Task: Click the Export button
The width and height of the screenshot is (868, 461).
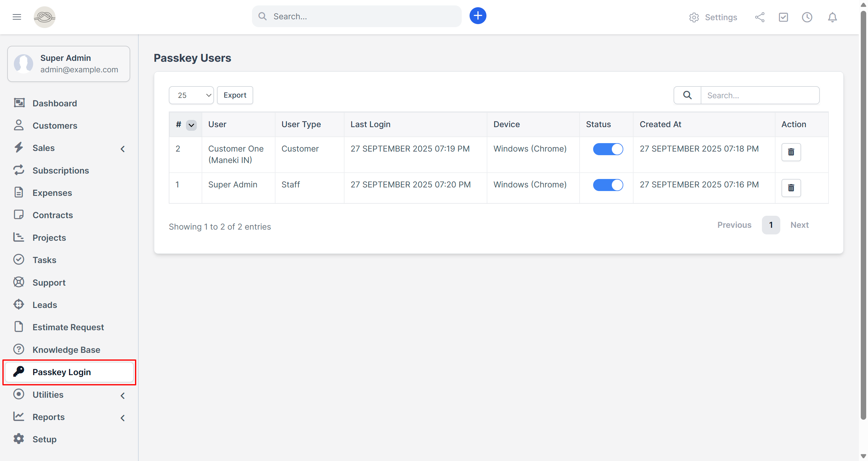Action: click(234, 96)
